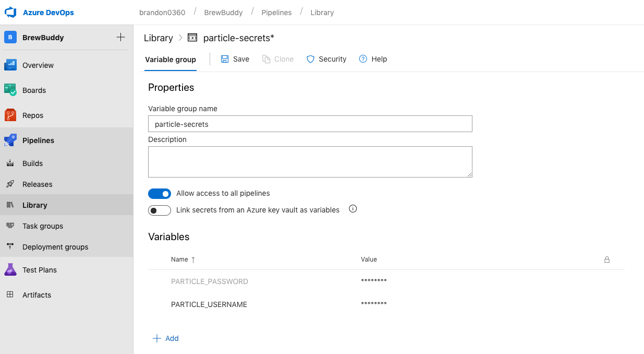Click the Security button label
644x354 pixels.
pos(333,59)
